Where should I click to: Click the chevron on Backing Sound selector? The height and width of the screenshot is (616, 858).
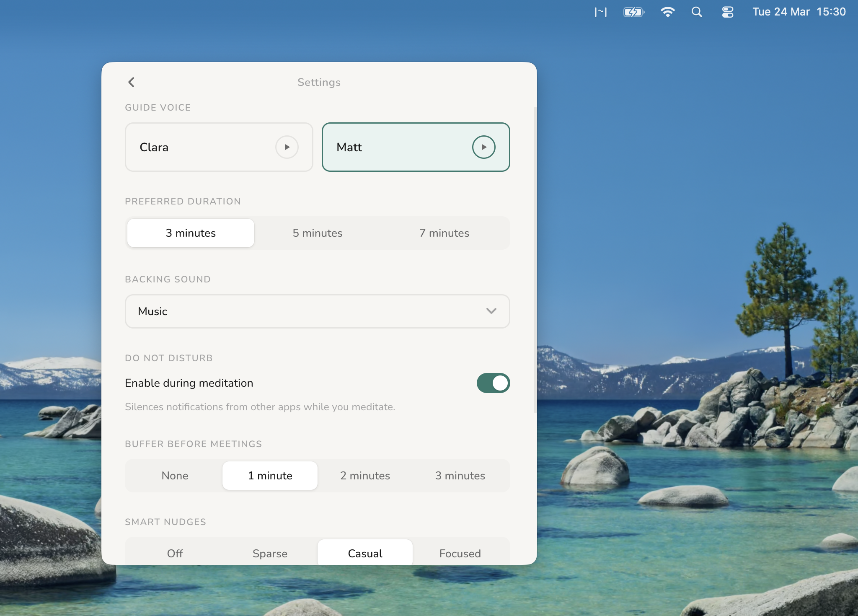click(x=491, y=311)
